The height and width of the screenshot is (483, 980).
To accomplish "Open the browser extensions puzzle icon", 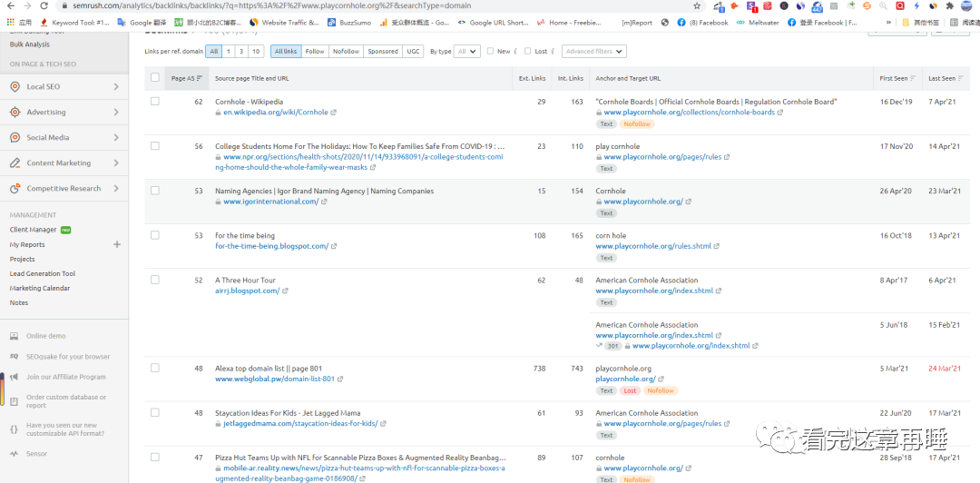I will point(949,5).
